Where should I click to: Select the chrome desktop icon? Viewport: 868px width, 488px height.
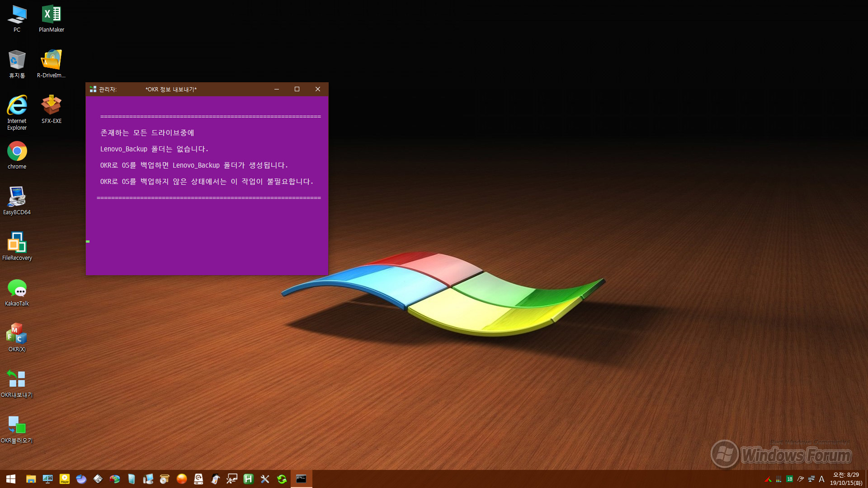tap(17, 155)
